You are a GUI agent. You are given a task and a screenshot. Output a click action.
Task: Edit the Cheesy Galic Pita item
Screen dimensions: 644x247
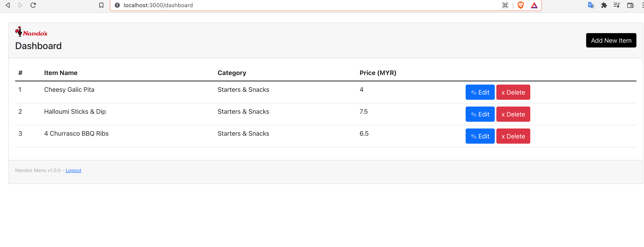pyautogui.click(x=480, y=92)
